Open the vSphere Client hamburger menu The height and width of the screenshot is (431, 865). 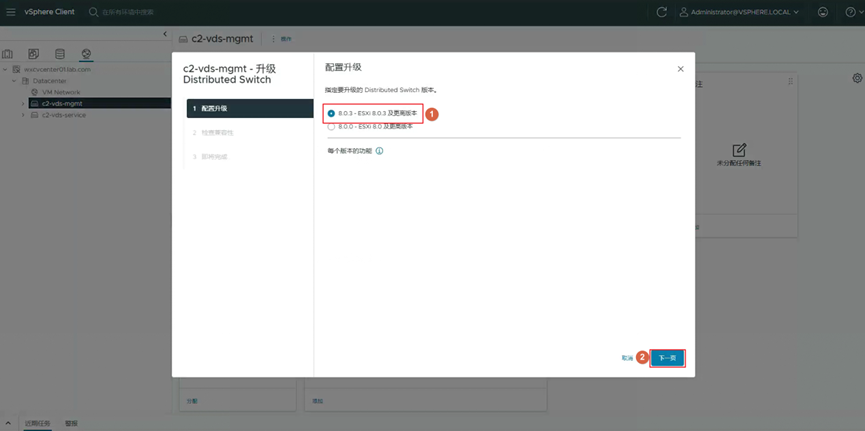click(x=11, y=12)
